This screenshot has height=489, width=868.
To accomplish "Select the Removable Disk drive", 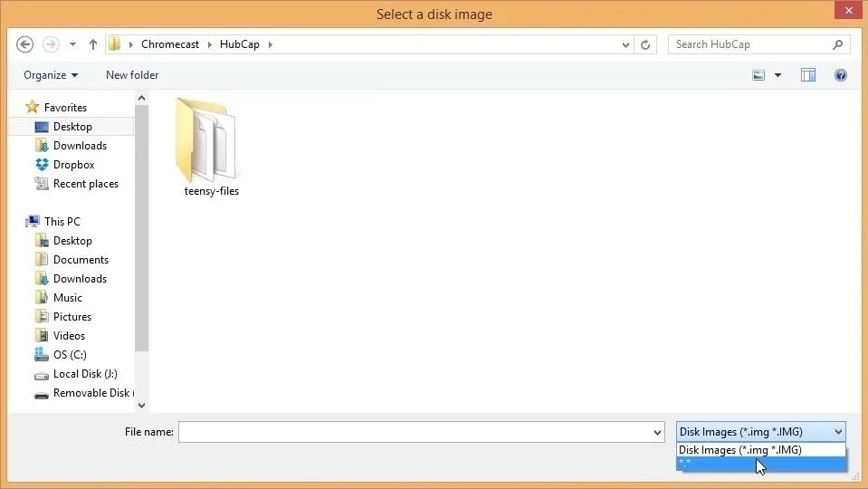I will 93,393.
